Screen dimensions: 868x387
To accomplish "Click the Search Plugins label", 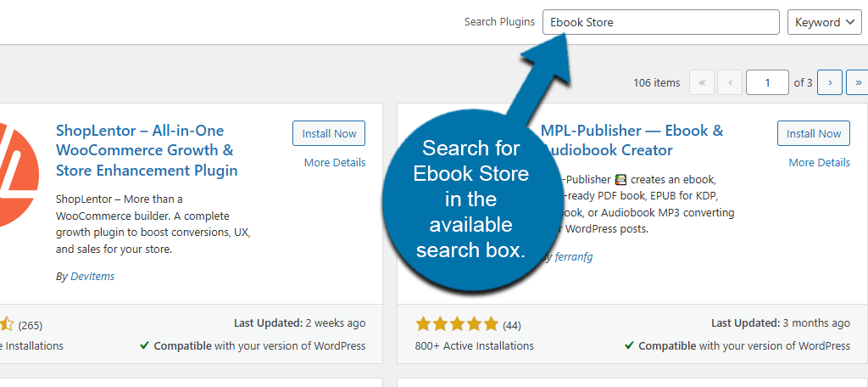I will [x=499, y=21].
